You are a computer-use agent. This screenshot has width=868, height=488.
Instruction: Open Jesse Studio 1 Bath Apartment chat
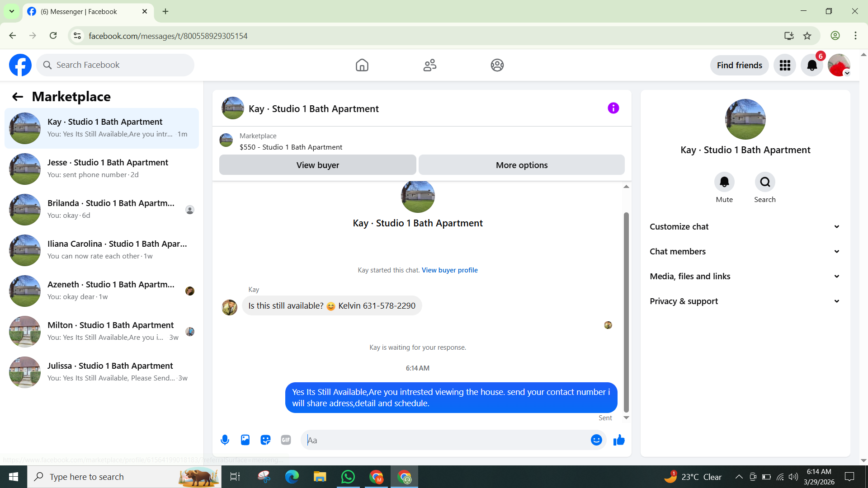click(x=102, y=169)
